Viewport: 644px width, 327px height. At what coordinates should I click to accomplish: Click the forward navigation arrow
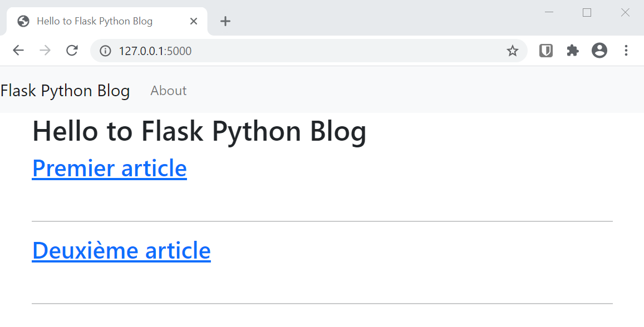point(45,51)
